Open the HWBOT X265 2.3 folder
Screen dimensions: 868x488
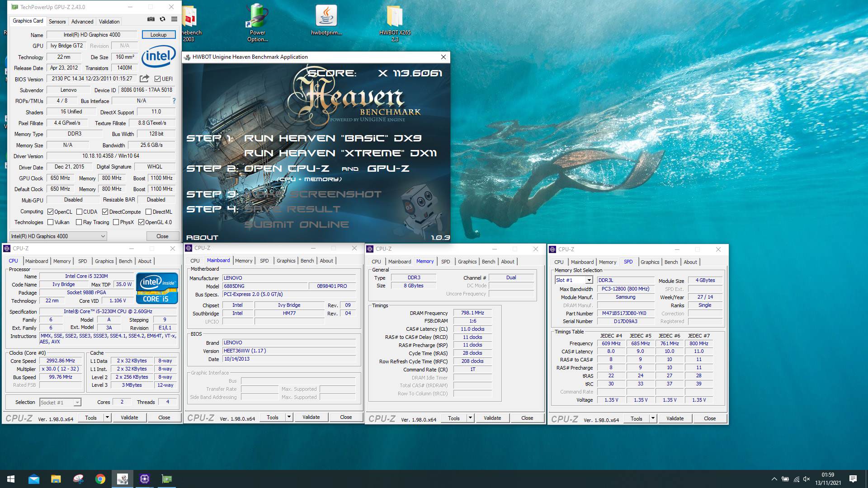point(395,23)
